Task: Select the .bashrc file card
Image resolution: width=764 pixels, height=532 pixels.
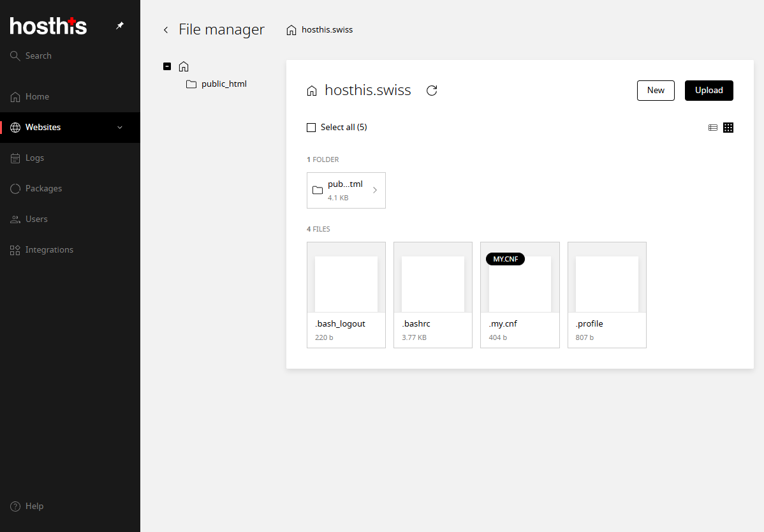Action: [x=432, y=295]
